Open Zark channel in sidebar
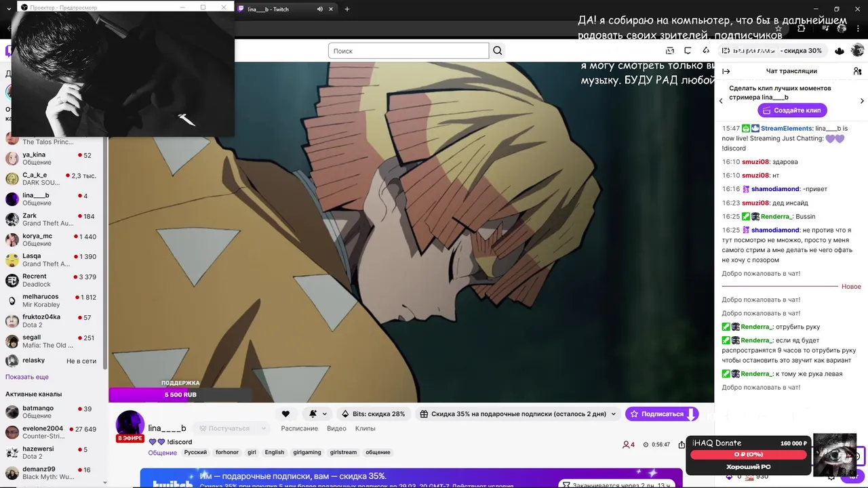 click(52, 220)
